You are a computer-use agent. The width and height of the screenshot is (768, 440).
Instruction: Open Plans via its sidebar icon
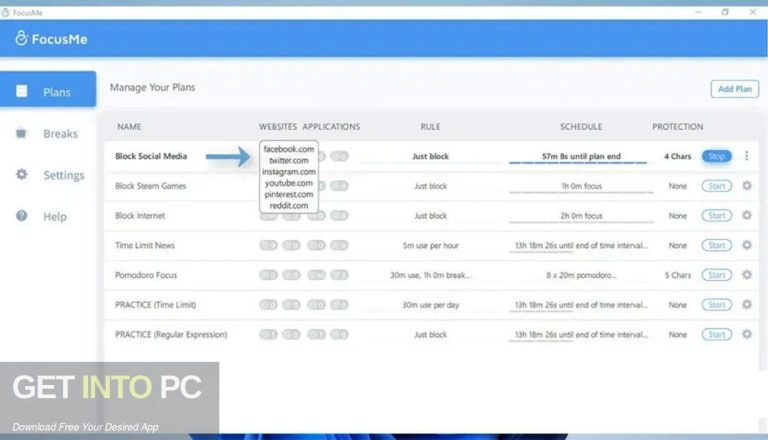coord(22,91)
